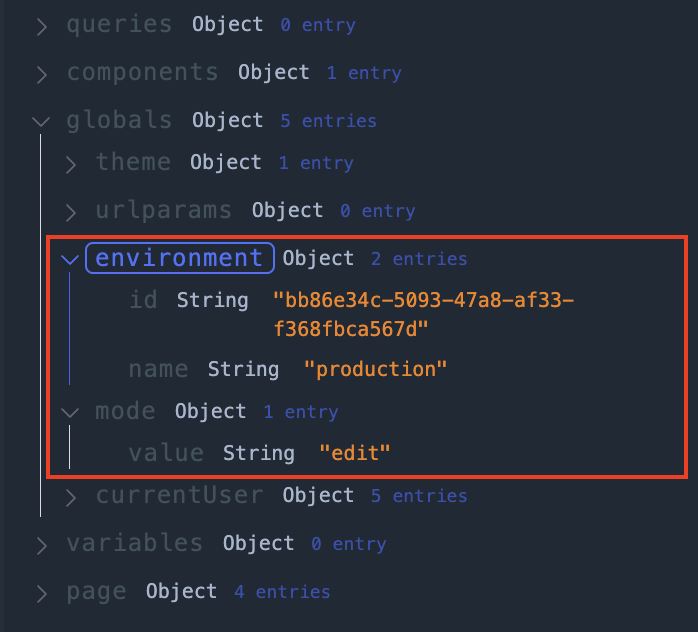Expand the urlparams chevron arrow
The width and height of the screenshot is (698, 632).
point(71,211)
